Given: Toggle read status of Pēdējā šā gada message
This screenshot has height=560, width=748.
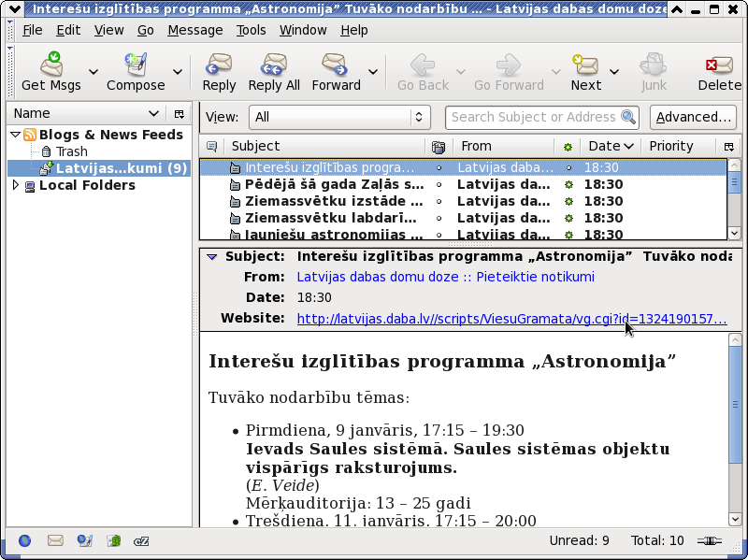Looking at the screenshot, I should 568,184.
